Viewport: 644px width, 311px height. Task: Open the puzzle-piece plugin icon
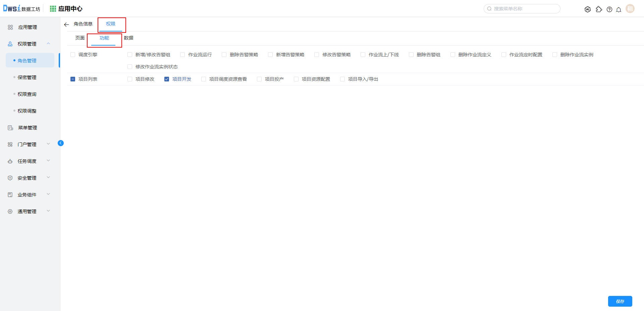[599, 9]
